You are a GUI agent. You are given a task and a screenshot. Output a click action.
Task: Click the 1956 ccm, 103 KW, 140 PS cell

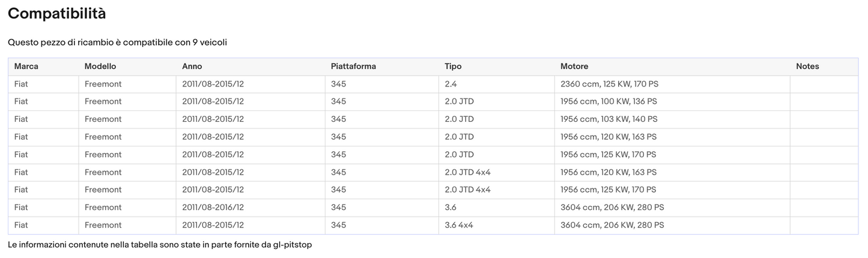click(609, 119)
